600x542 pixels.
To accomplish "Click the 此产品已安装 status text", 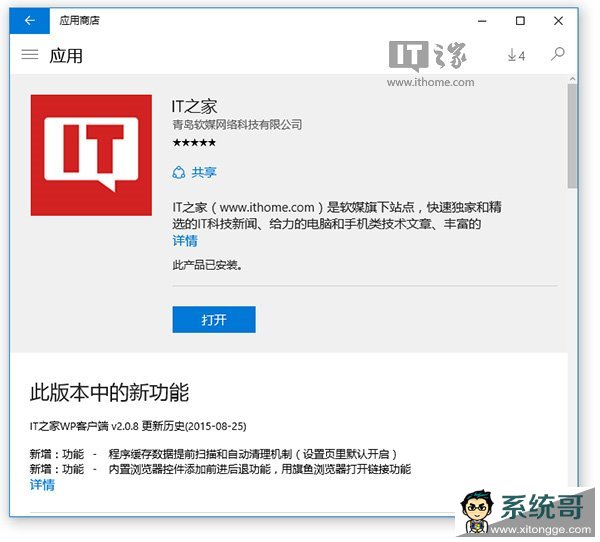I will point(207,265).
